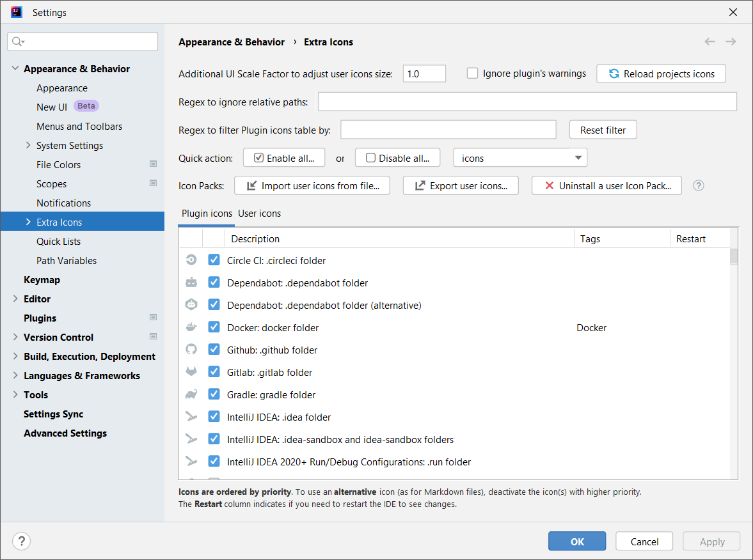Uncheck the Docker folder checkbox
The height and width of the screenshot is (560, 753).
(214, 327)
